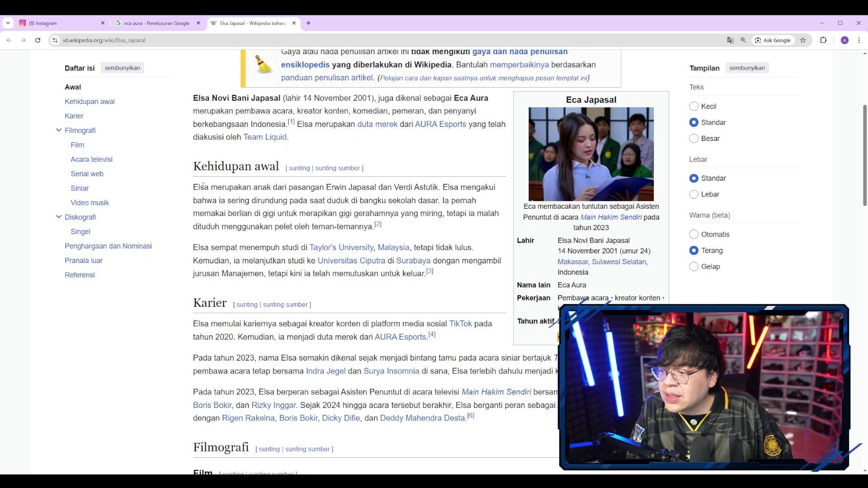Open the AURA Esports link in intro
Image resolution: width=868 pixels, height=488 pixels.
coord(440,124)
